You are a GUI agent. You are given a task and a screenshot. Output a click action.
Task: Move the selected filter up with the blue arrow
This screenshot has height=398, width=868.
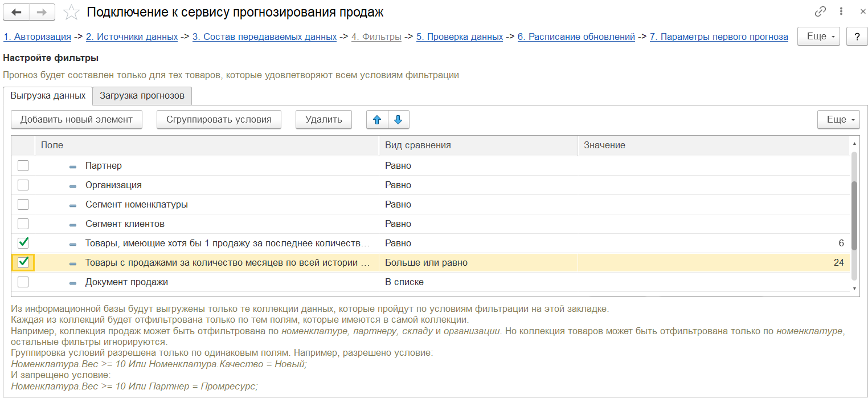click(x=376, y=120)
